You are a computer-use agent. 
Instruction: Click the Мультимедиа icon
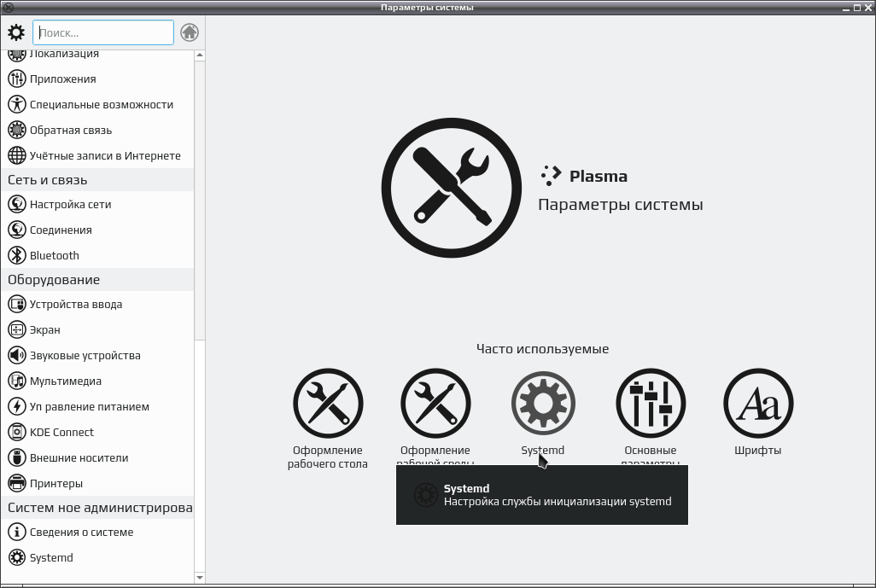click(x=17, y=381)
